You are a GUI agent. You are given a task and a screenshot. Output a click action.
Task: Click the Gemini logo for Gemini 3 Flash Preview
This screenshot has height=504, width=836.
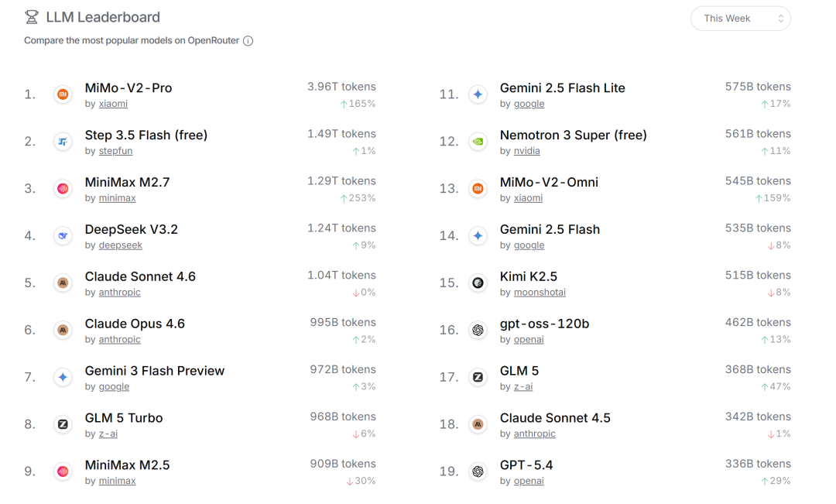point(63,378)
